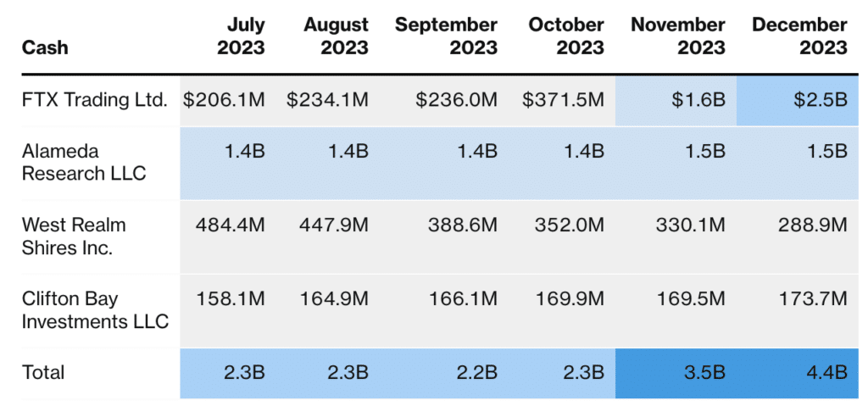
Task: Select the $206.1M July FTX cell
Action: pos(224,101)
